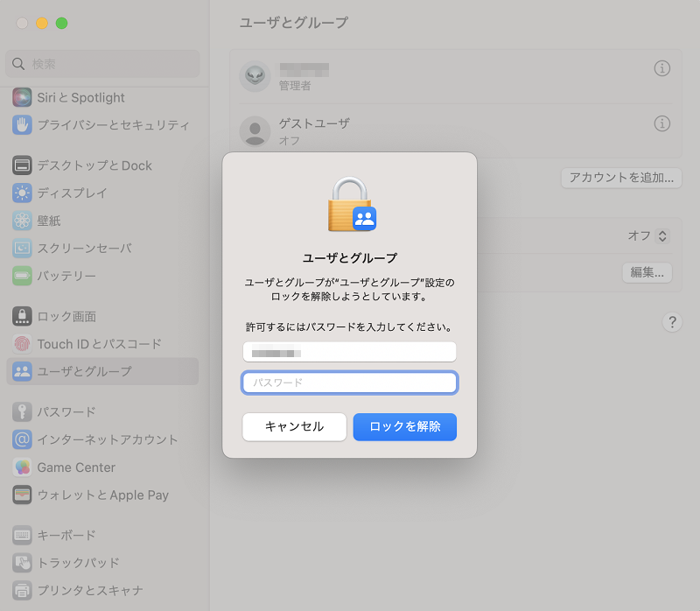Image resolution: width=700 pixels, height=611 pixels.
Task: Open キーボード keyboard icon
Action: click(x=22, y=535)
